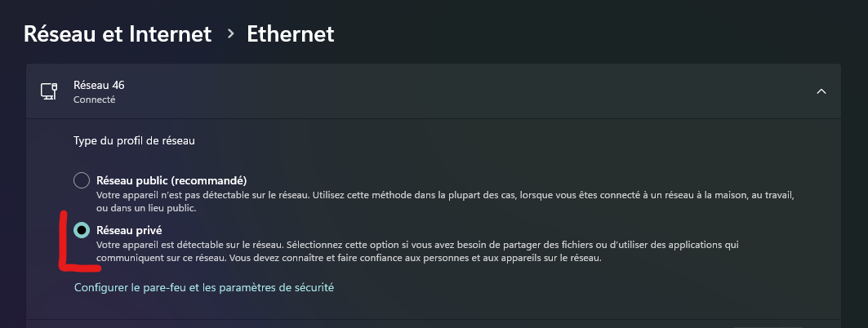Click the Type du profil de réseau heading

(x=134, y=141)
